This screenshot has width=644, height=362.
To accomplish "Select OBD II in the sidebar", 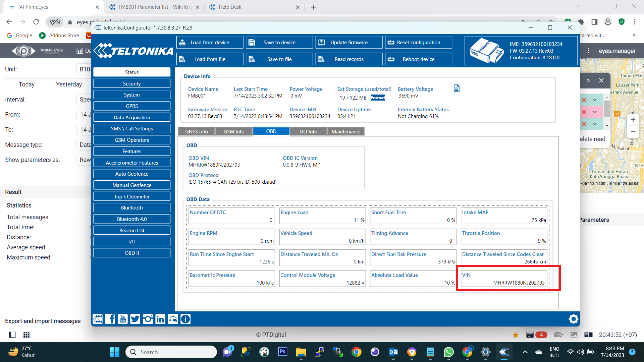I will pos(132,253).
